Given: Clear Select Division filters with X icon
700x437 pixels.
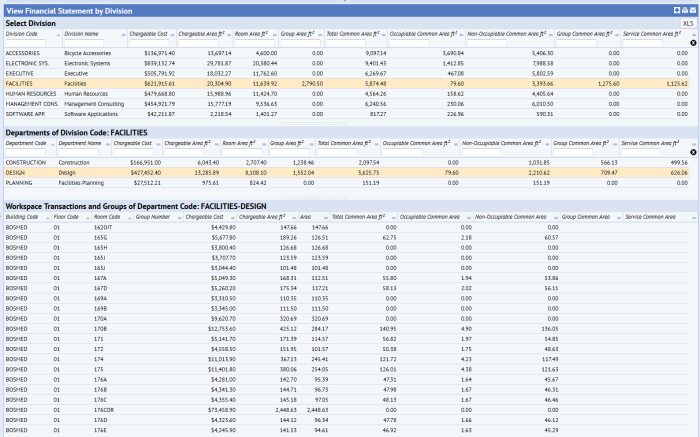Looking at the screenshot, I should pyautogui.click(x=693, y=44).
